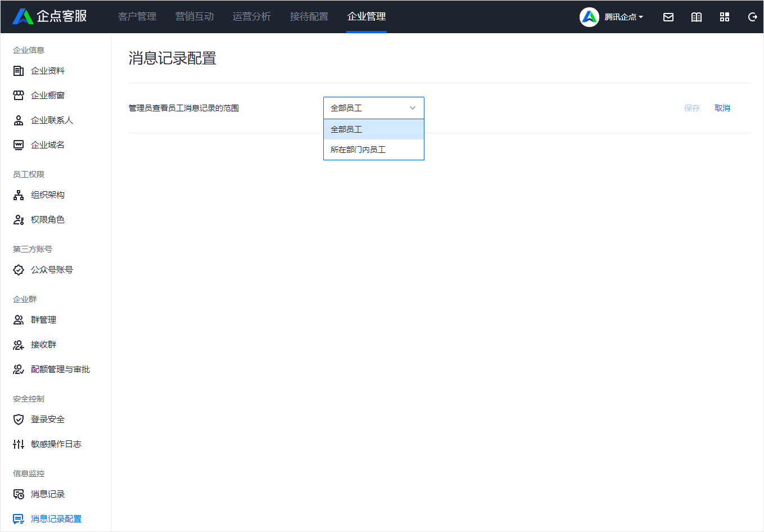This screenshot has width=764, height=532.
Task: Click the 信息监控 section header
Action: tap(29, 474)
